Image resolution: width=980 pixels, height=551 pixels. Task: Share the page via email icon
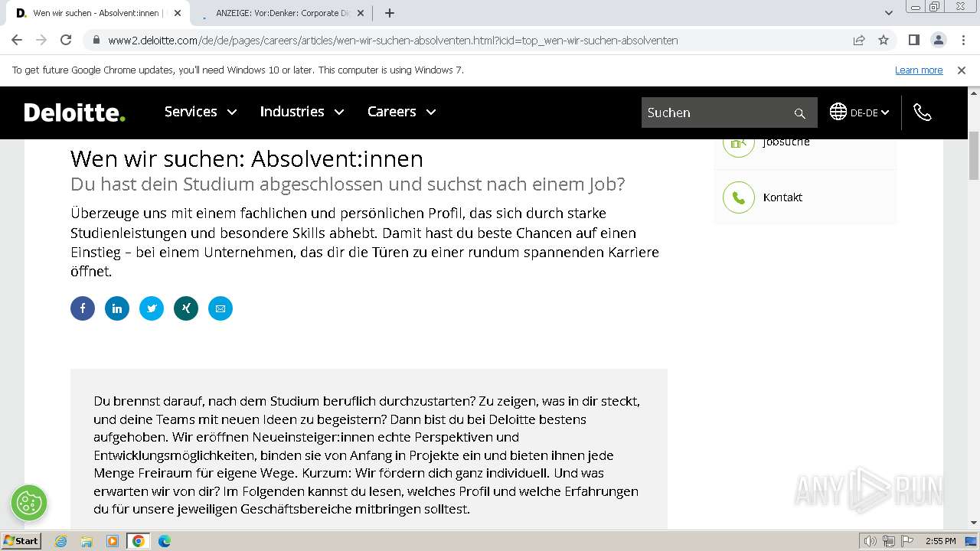(x=220, y=308)
